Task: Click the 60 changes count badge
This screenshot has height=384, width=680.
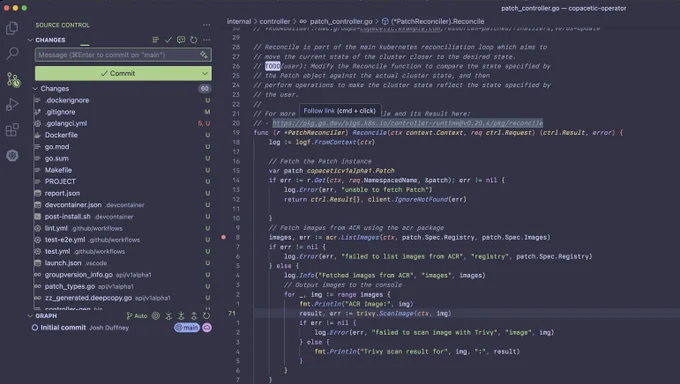Action: click(204, 89)
